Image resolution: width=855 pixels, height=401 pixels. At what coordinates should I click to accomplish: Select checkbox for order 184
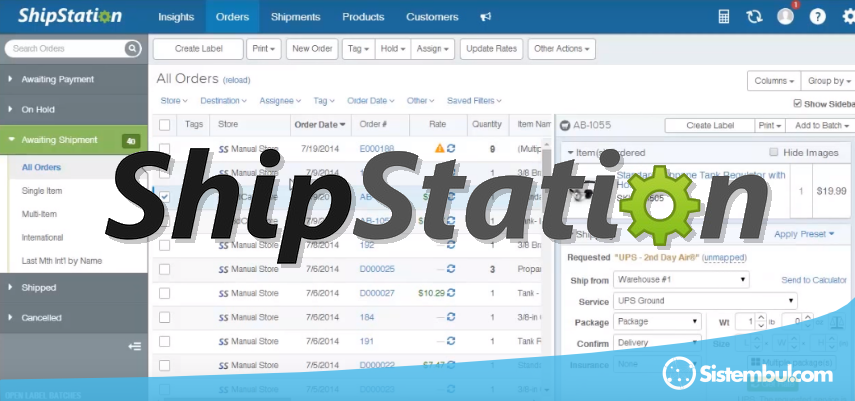tap(164, 317)
